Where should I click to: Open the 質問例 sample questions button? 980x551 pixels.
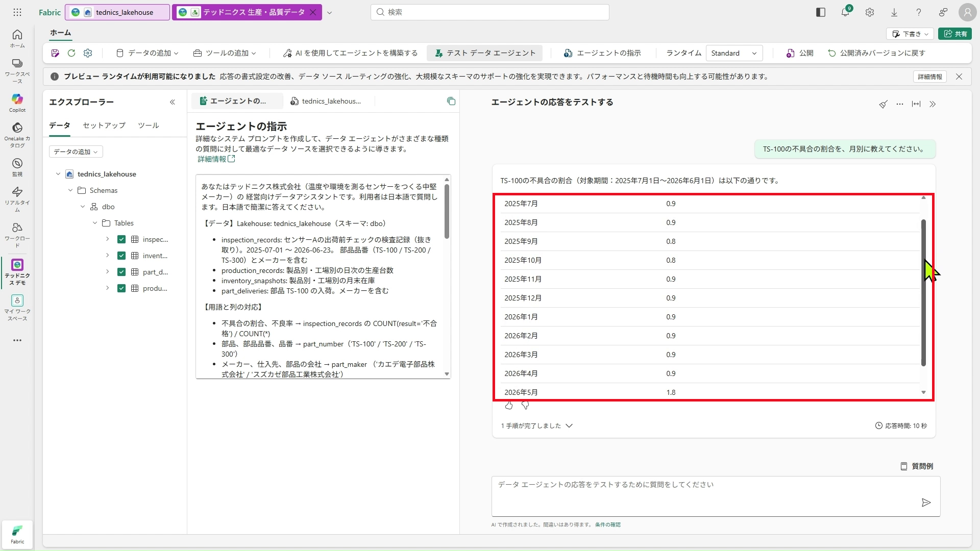point(917,466)
